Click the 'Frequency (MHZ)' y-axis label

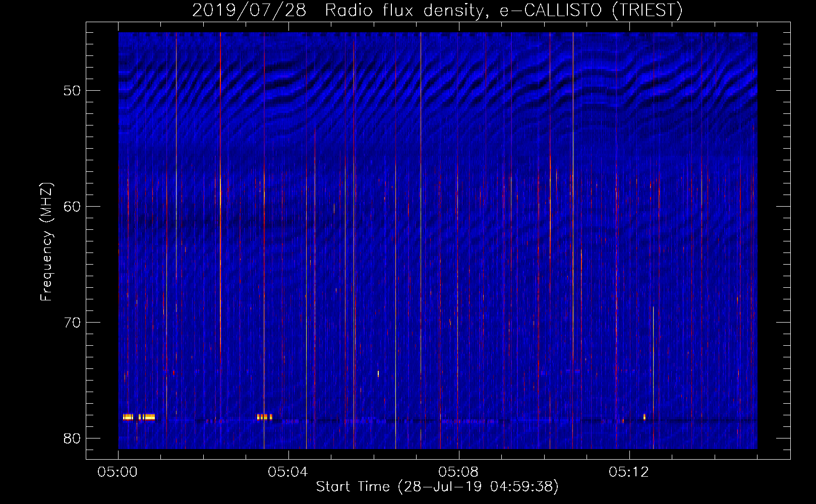pos(46,242)
